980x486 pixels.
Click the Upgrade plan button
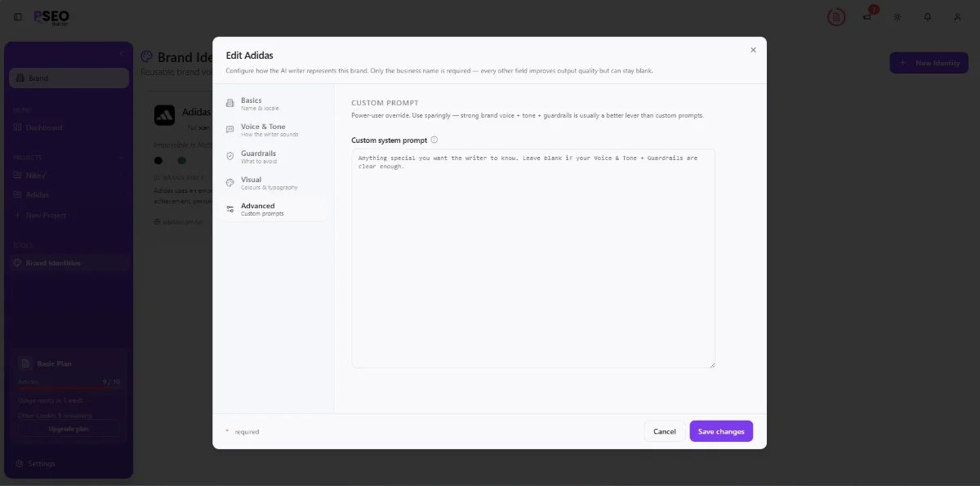click(69, 428)
